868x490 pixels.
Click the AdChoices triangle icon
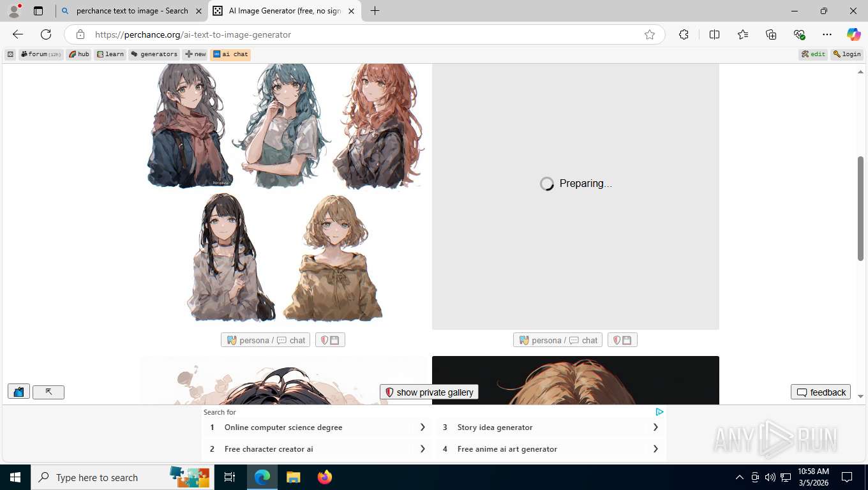[659, 412]
